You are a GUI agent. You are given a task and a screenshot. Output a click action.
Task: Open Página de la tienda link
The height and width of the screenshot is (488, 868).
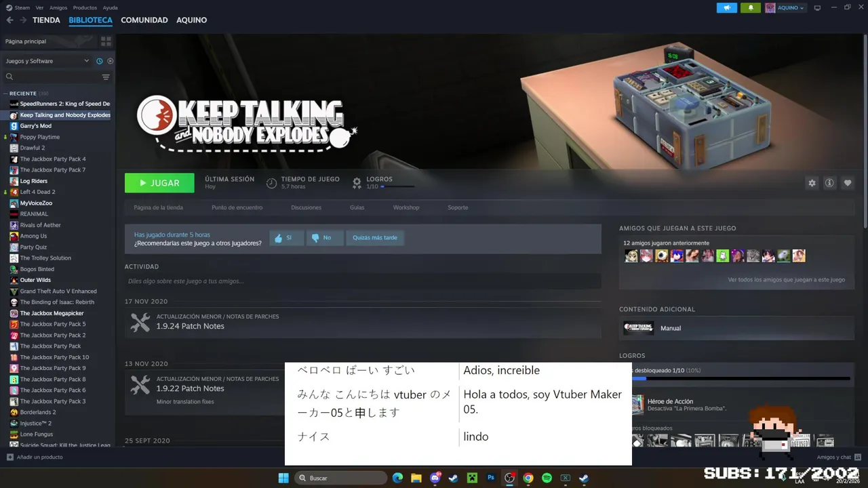(158, 207)
